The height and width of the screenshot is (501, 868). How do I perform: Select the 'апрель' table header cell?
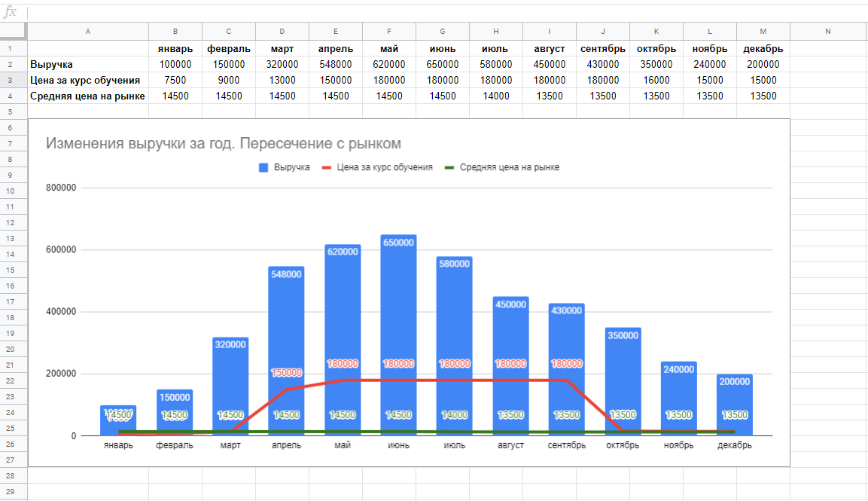pyautogui.click(x=336, y=49)
